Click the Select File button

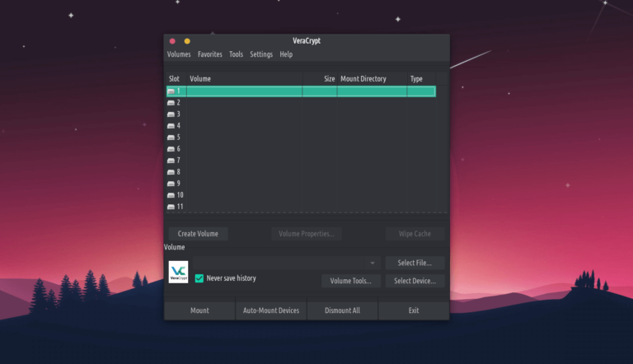point(415,263)
